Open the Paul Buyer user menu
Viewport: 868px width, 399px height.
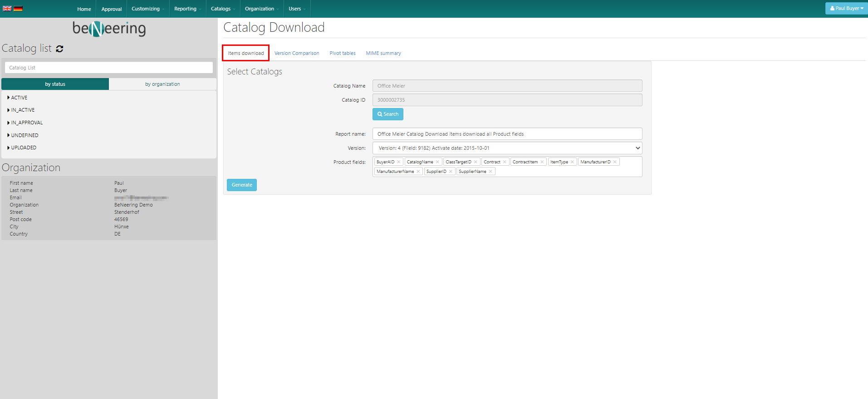click(846, 8)
